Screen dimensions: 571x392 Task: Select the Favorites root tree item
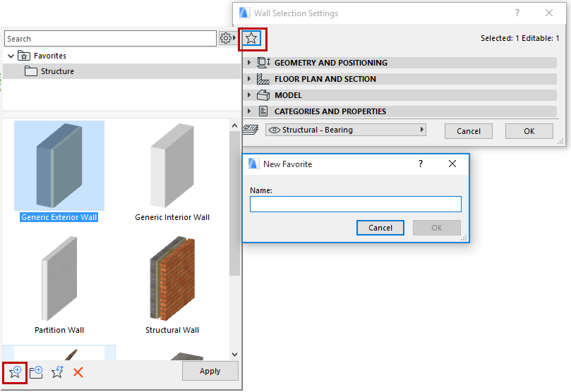pos(121,56)
